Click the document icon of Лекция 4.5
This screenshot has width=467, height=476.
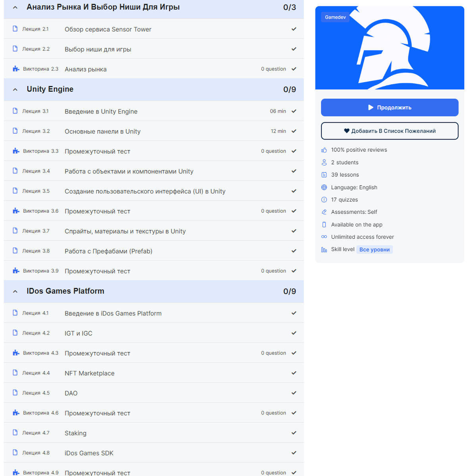coord(15,393)
